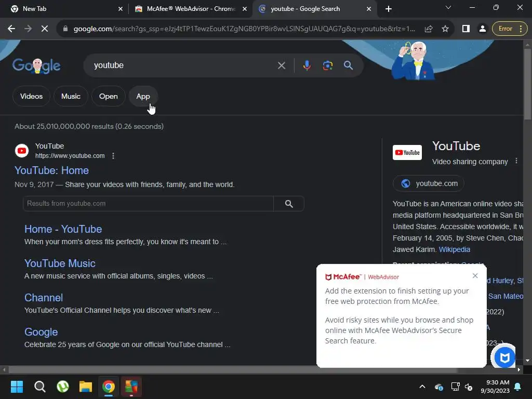
Task: Open the Channel sitelink
Action: click(44, 298)
